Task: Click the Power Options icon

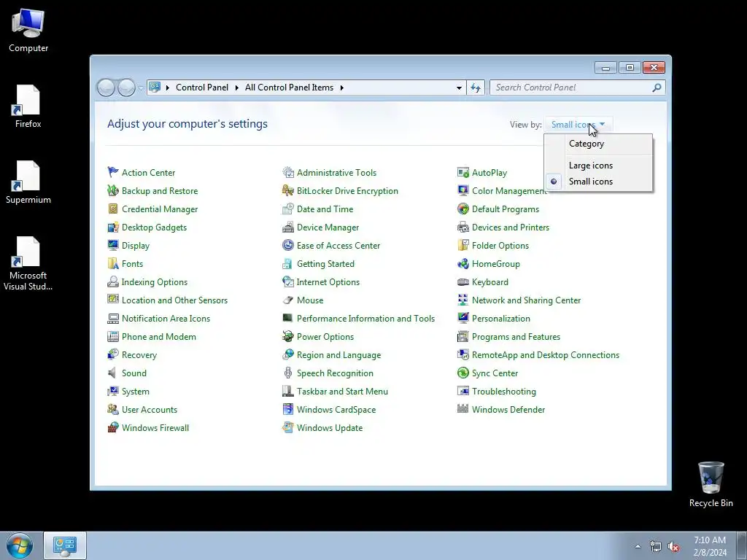Action: coord(287,336)
